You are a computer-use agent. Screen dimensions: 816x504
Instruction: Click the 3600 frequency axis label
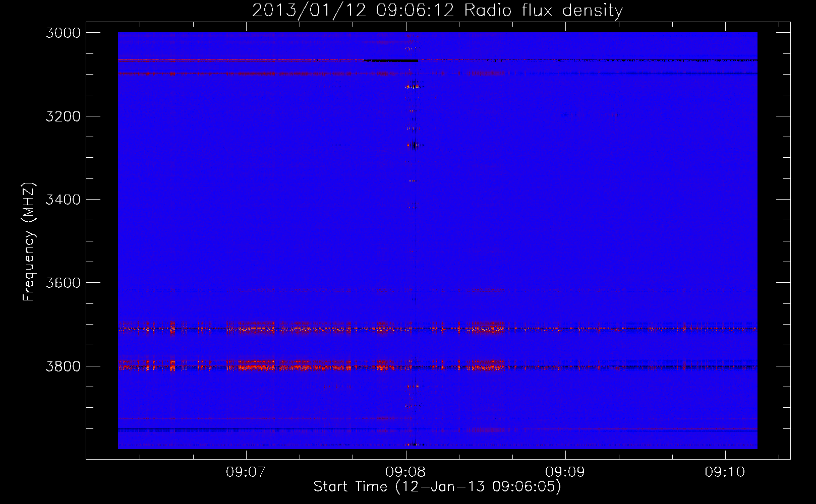coord(63,283)
